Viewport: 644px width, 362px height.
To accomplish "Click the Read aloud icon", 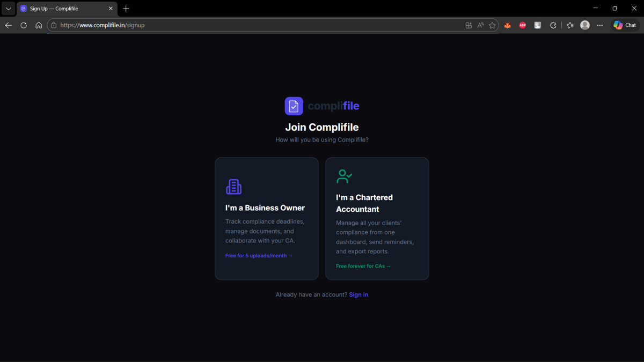I will [x=480, y=25].
